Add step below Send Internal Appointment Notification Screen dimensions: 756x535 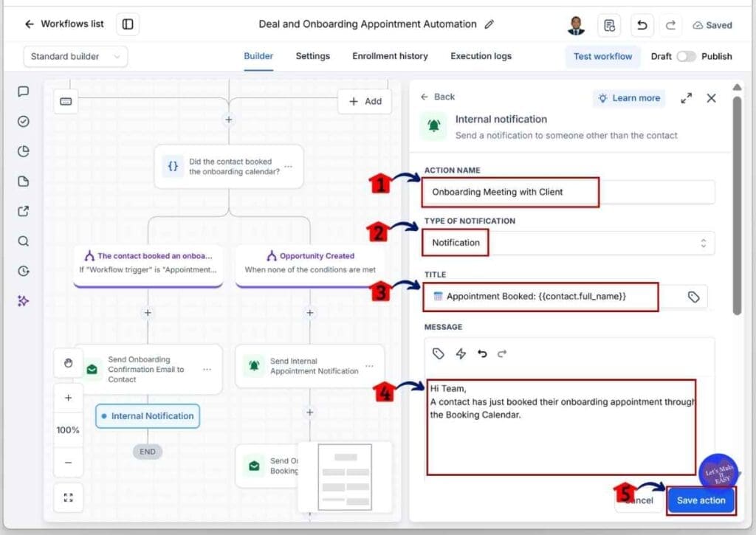tap(310, 413)
